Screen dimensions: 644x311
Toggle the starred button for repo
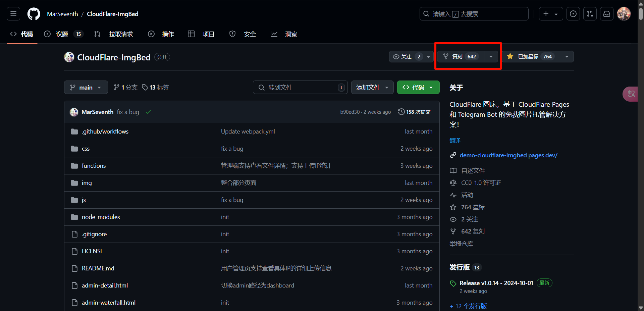click(531, 57)
